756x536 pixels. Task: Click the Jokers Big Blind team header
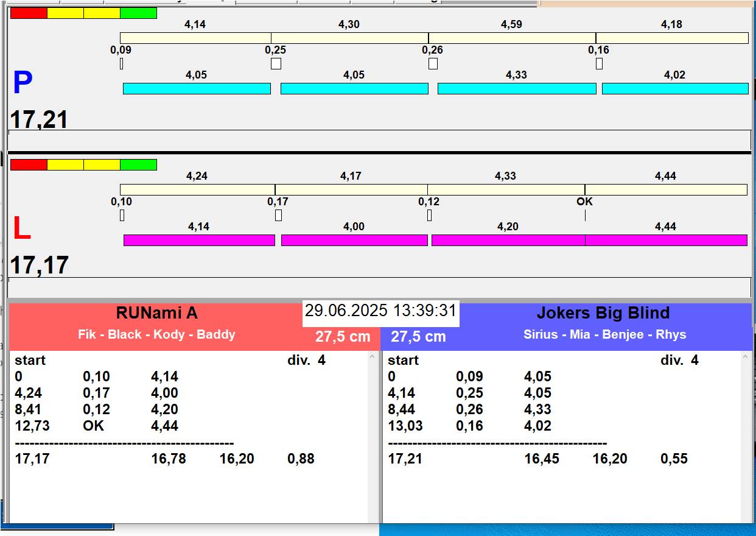(603, 314)
